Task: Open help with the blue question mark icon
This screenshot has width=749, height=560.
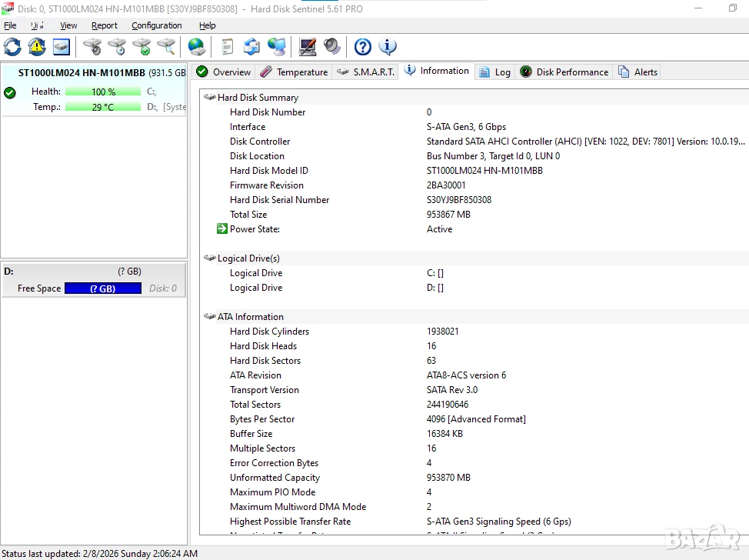Action: point(363,47)
